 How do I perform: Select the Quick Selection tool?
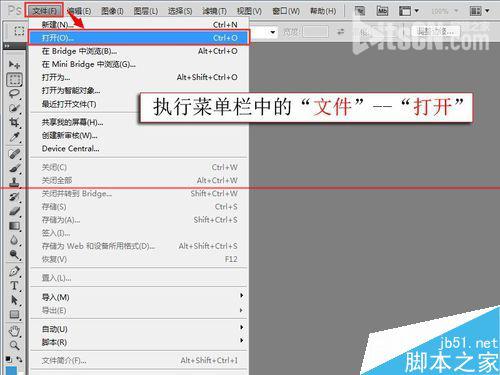[14, 108]
